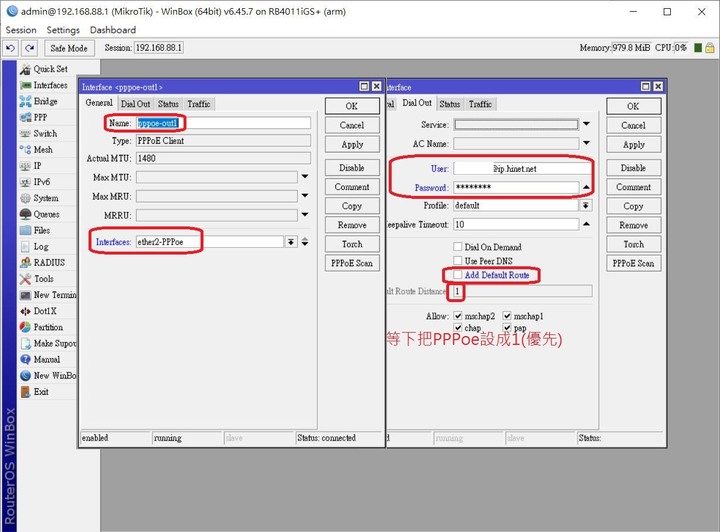Open the Files folder icon

[x=25, y=230]
